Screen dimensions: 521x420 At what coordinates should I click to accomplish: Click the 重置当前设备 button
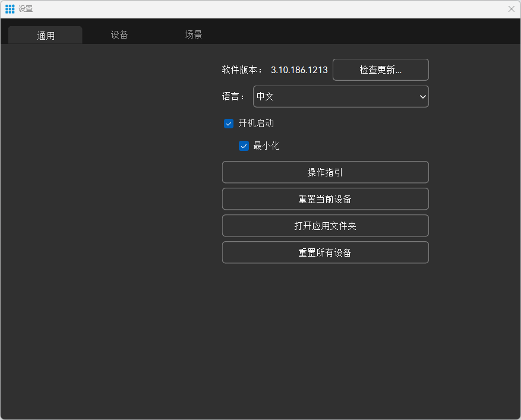pos(325,199)
